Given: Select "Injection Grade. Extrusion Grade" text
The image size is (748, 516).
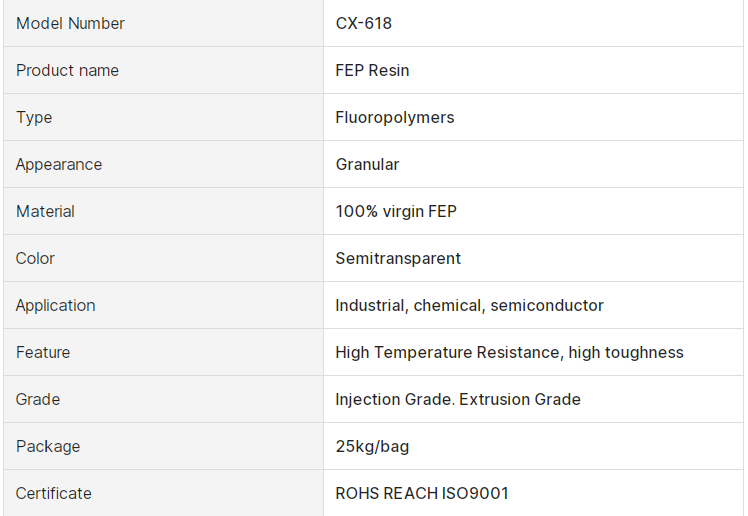Looking at the screenshot, I should [x=458, y=399].
